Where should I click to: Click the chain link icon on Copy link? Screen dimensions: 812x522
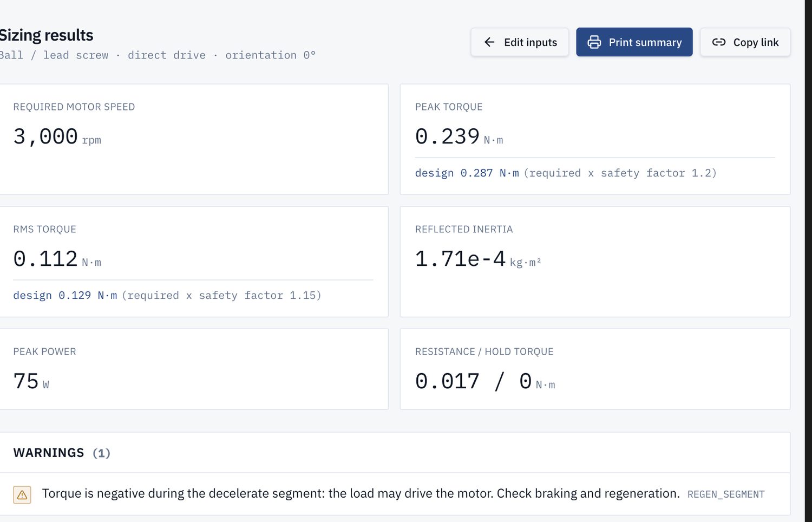719,42
